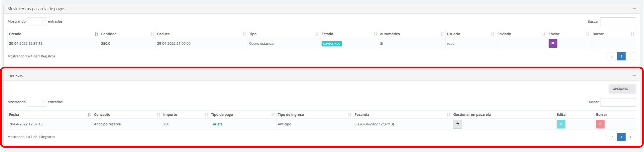Image resolution: width=644 pixels, height=152 pixels.
Task: Open entries count dropdown in payment movements
Action: point(37,21)
